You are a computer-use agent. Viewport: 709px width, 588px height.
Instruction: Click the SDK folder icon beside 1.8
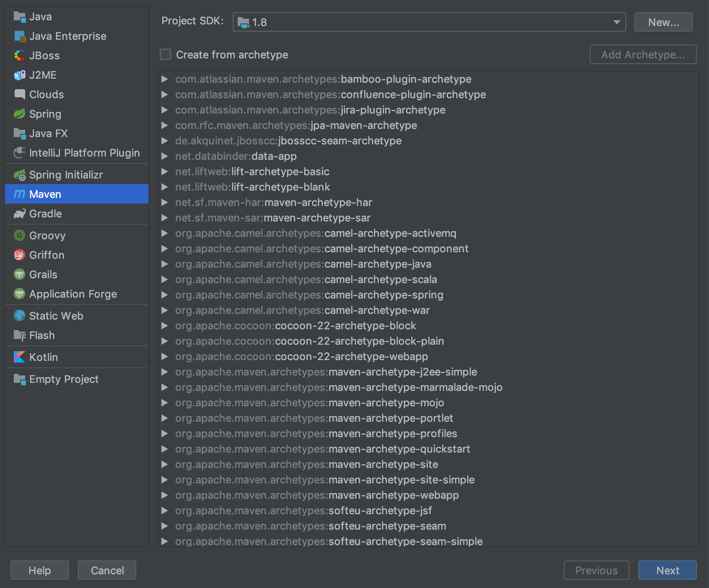click(x=243, y=22)
